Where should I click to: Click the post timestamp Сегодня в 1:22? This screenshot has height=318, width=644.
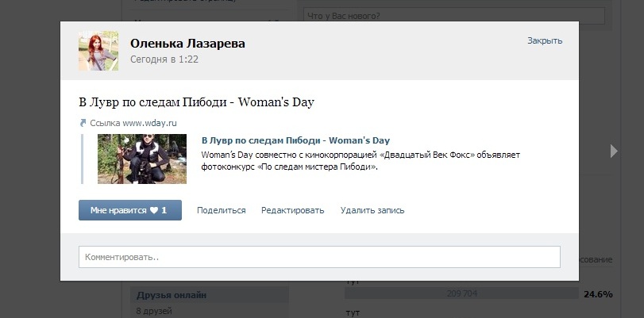tap(164, 59)
